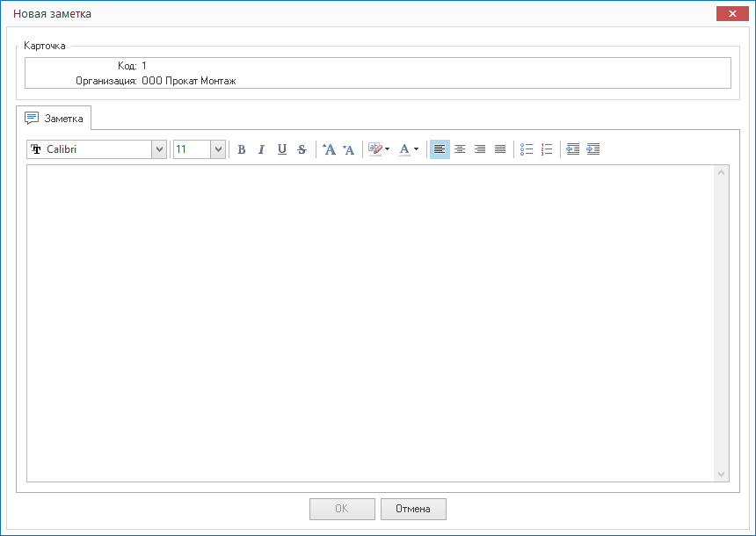Click inside the note text area

[x=370, y=323]
